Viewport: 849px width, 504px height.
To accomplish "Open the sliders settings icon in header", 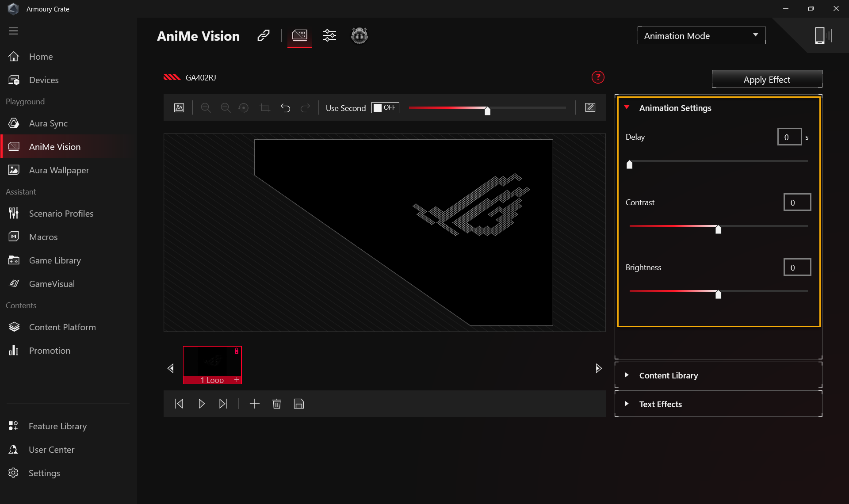I will point(329,36).
